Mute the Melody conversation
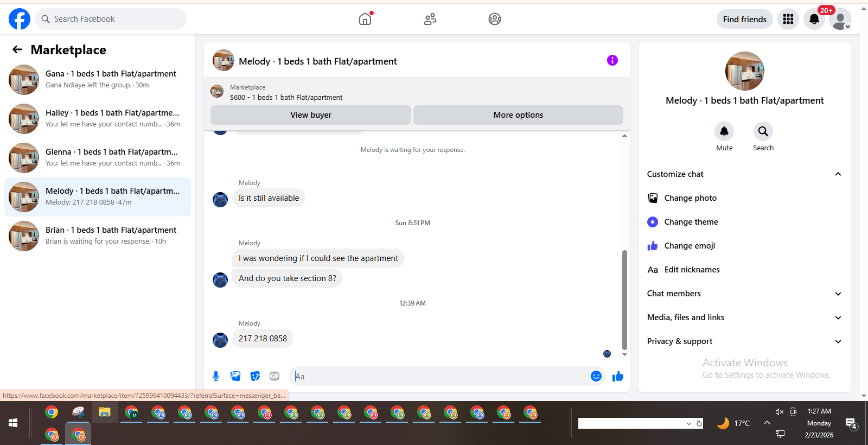The height and width of the screenshot is (445, 868). tap(724, 131)
